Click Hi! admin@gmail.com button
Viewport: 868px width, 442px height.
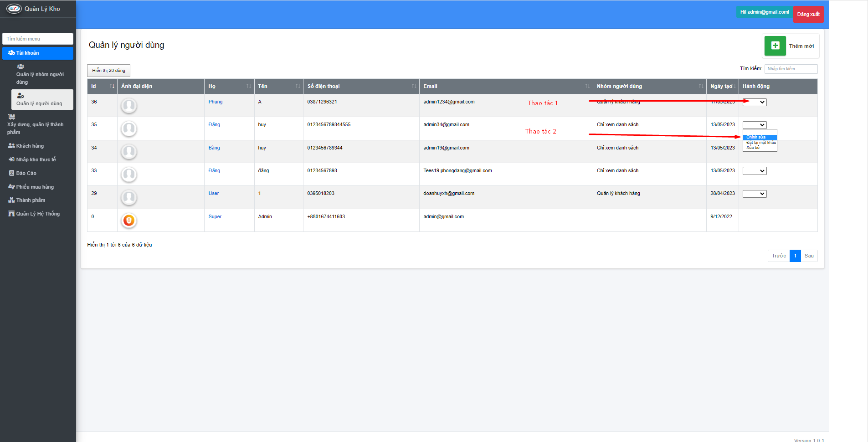[764, 12]
